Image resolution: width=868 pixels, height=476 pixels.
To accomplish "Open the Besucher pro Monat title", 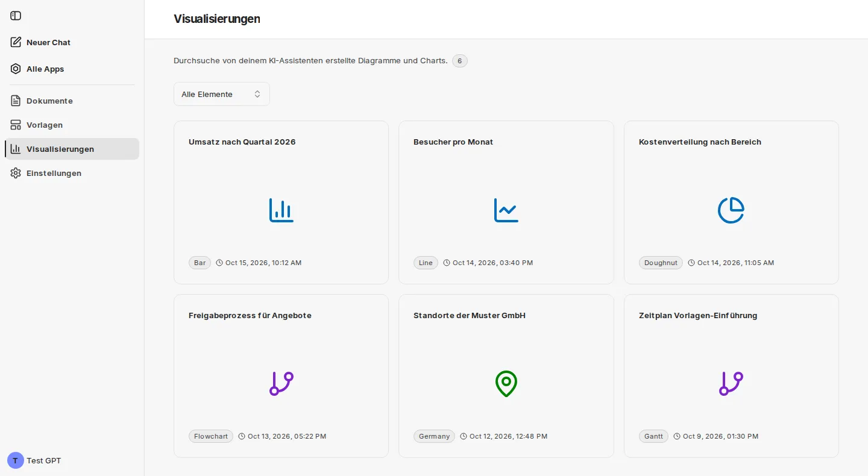I will tap(453, 142).
